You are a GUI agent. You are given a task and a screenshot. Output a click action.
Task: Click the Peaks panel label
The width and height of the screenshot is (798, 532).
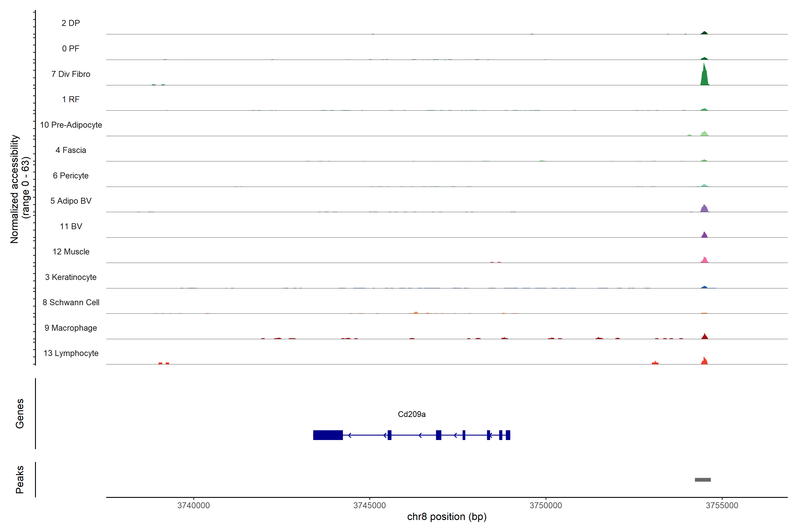click(x=20, y=479)
